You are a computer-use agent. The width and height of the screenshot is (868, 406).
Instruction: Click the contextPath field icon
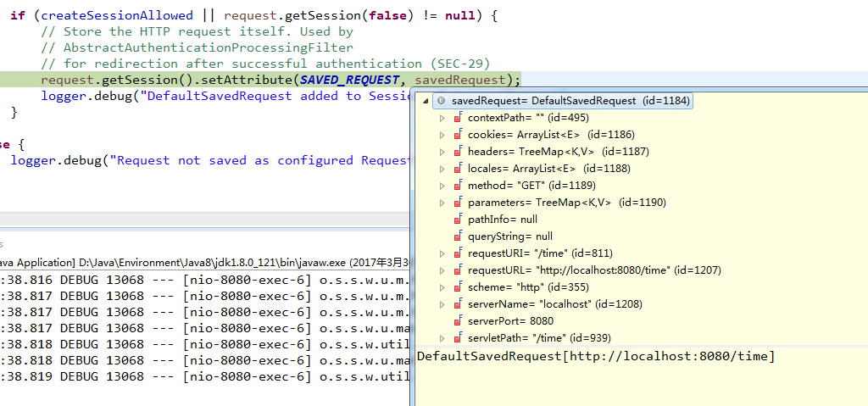[458, 118]
